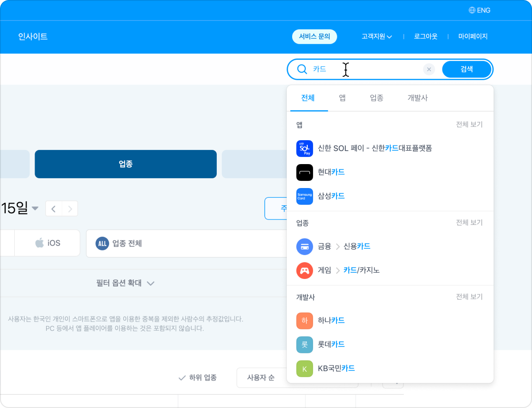
Task: Expand 필터 옵션 확대 filter options
Action: point(125,283)
